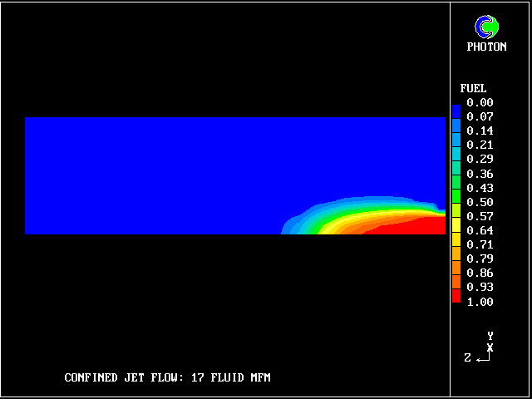This screenshot has width=532, height=399.
Task: Click the Z axis label in orientation triad
Action: click(468, 357)
